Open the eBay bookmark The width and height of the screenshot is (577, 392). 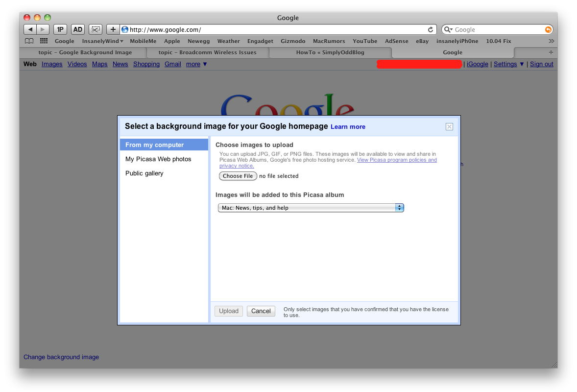tap(422, 41)
